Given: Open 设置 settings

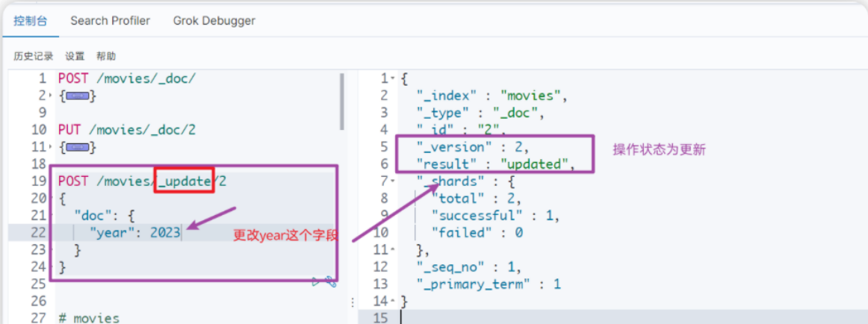Looking at the screenshot, I should pos(75,56).
